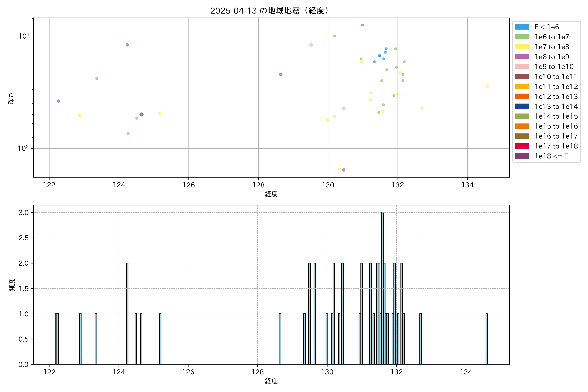This screenshot has height=392, width=588.
Task: Click the brown scatter point near longitude 124.6
Action: (x=141, y=114)
